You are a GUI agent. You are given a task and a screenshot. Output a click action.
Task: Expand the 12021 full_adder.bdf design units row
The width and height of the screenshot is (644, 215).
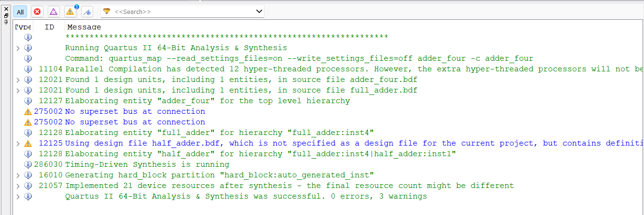click(x=18, y=90)
